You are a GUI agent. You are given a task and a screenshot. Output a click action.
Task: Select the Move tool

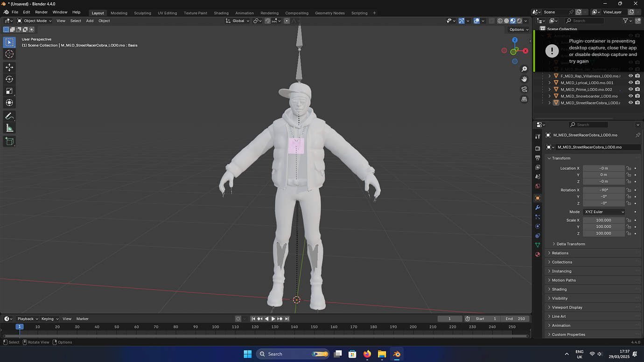coord(9,68)
